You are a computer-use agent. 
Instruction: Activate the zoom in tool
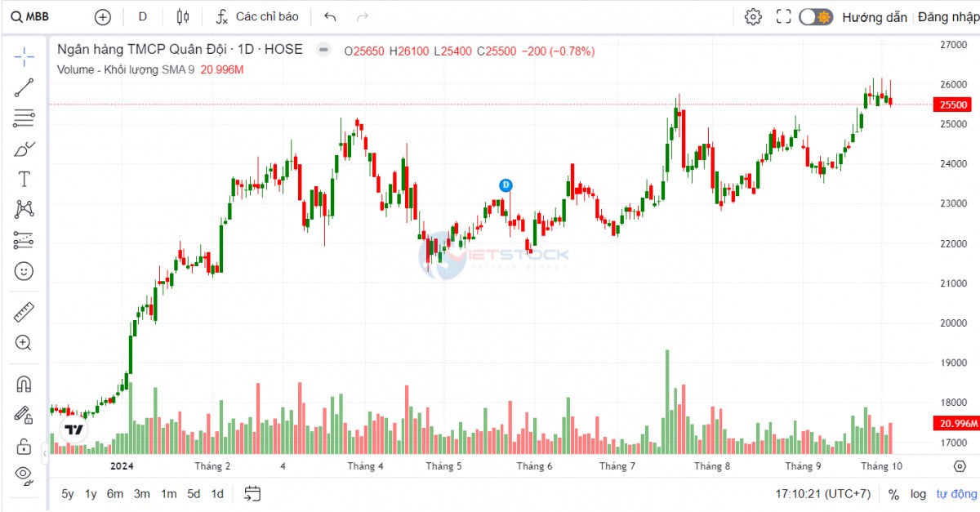click(24, 343)
